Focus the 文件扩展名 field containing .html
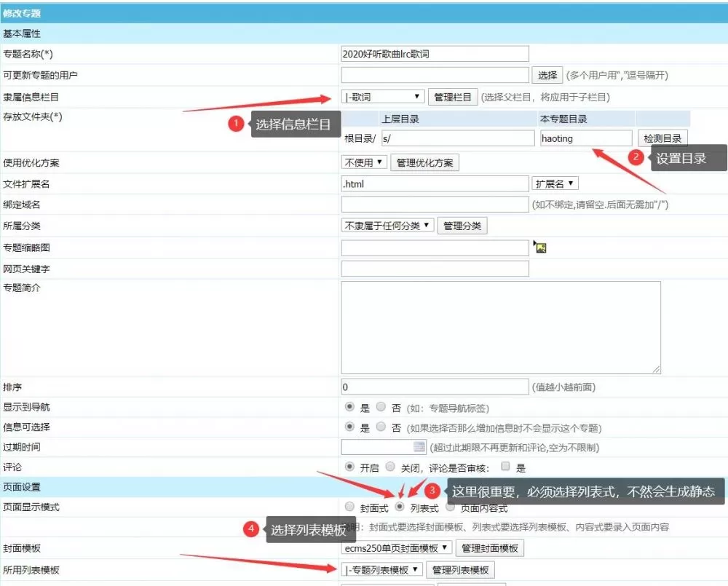728x586 pixels. (x=435, y=184)
